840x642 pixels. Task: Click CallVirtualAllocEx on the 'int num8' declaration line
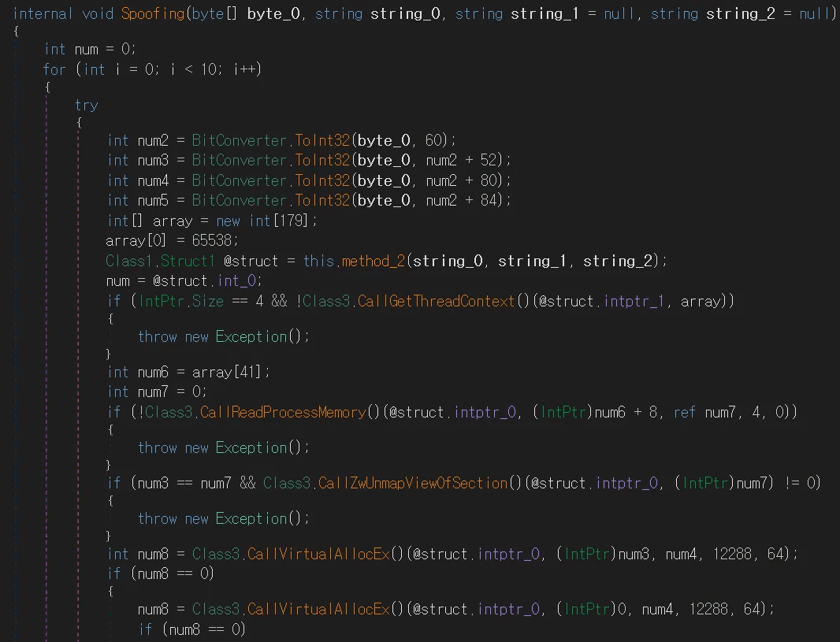pos(319,554)
